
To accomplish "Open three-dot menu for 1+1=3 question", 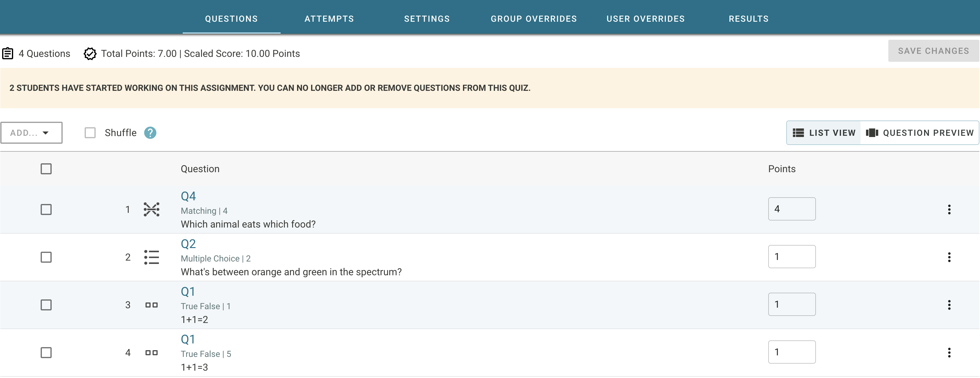I will tap(949, 353).
